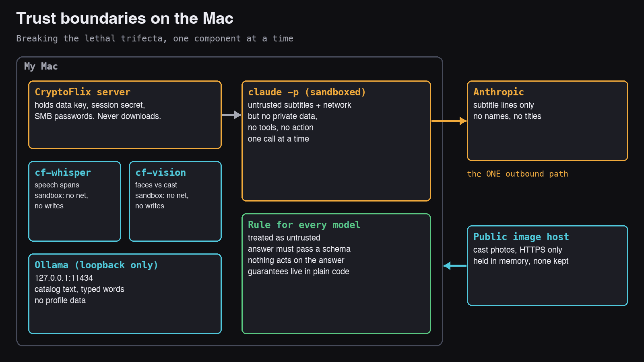Click 'answer must pass a schema' line
The height and width of the screenshot is (362, 644).
click(x=299, y=249)
